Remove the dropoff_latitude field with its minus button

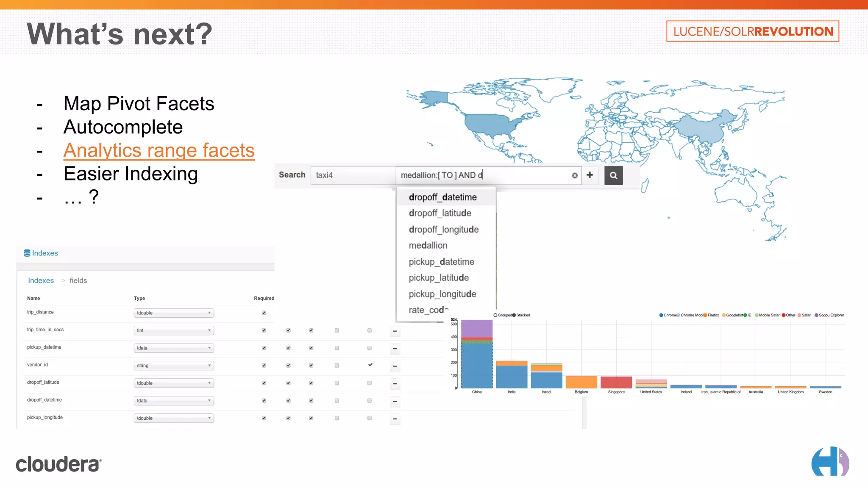point(395,384)
